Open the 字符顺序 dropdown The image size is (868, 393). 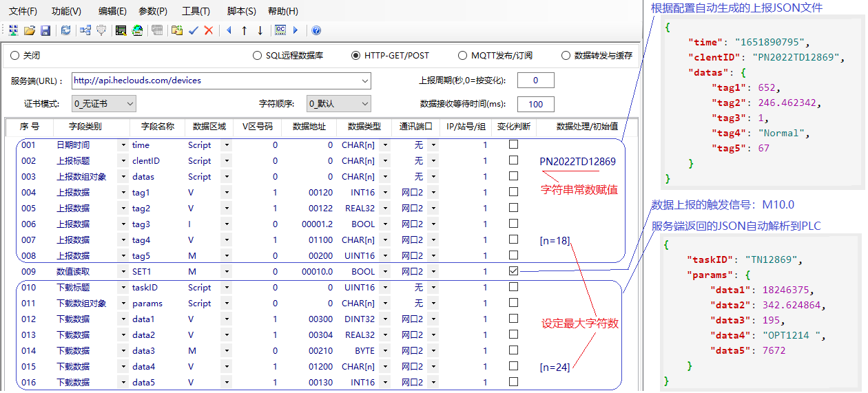coord(364,104)
